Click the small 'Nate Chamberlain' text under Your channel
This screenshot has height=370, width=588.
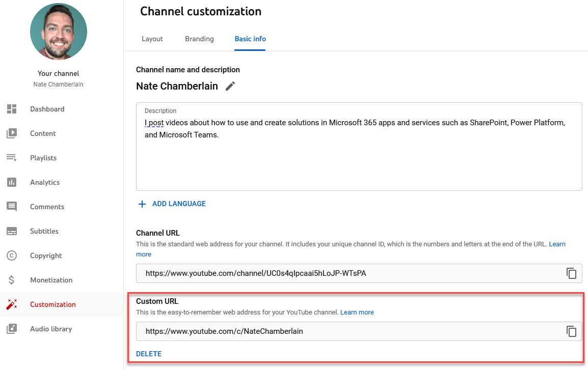[x=59, y=84]
